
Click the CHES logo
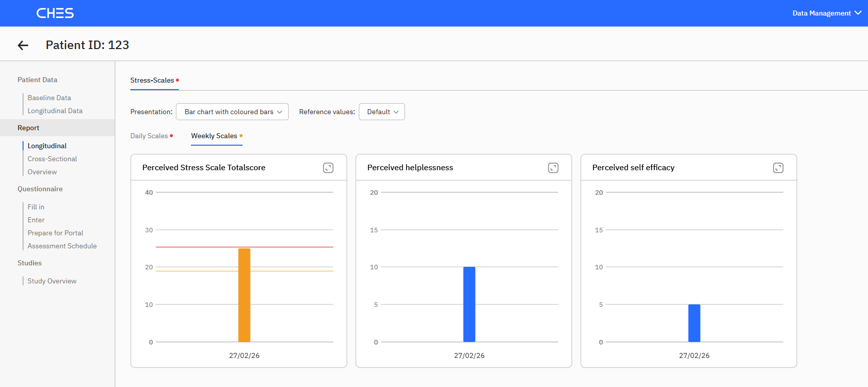[55, 13]
